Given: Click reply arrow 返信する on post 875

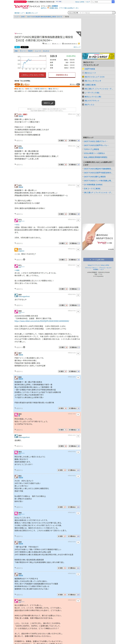Looking at the screenshot, I should (18, 214).
